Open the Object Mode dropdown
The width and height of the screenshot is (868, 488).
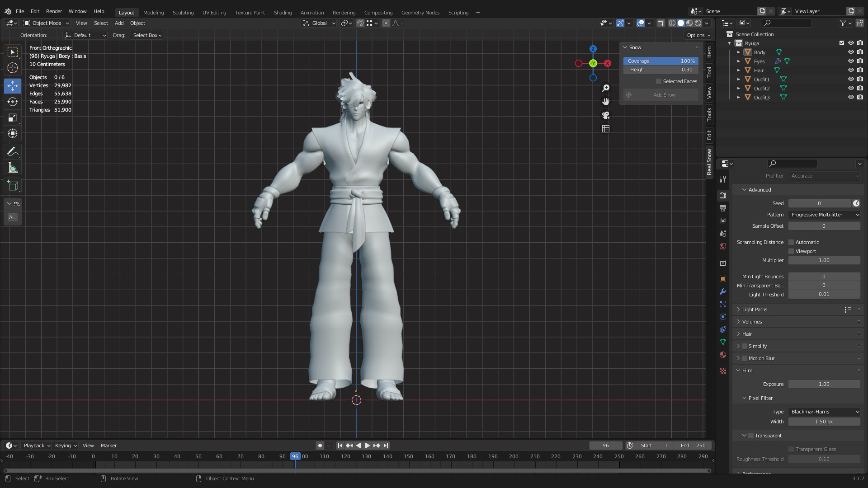46,23
